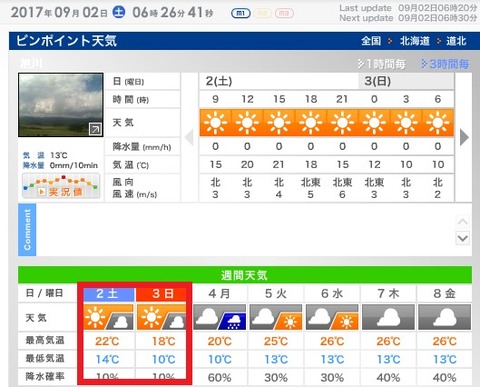Open the 実況値 observation chart button
480x387 pixels.
coord(61,186)
